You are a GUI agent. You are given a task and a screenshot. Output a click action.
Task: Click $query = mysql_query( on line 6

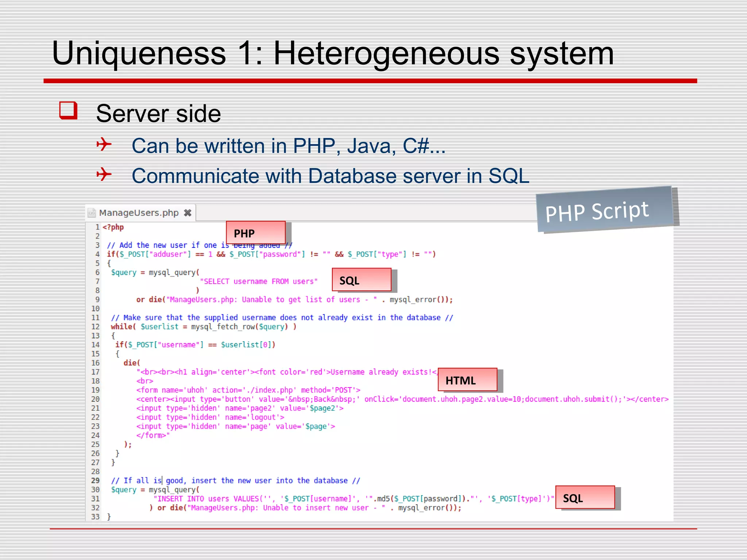coord(155,272)
